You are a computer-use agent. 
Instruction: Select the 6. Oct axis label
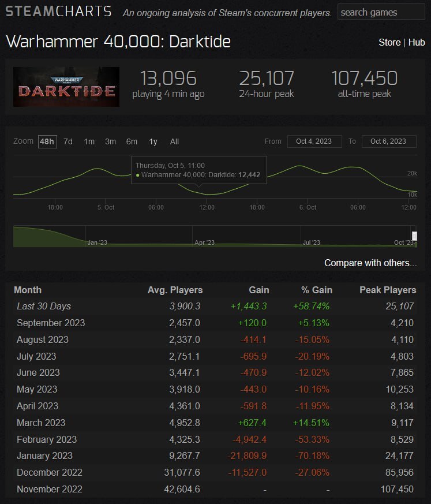click(x=308, y=207)
